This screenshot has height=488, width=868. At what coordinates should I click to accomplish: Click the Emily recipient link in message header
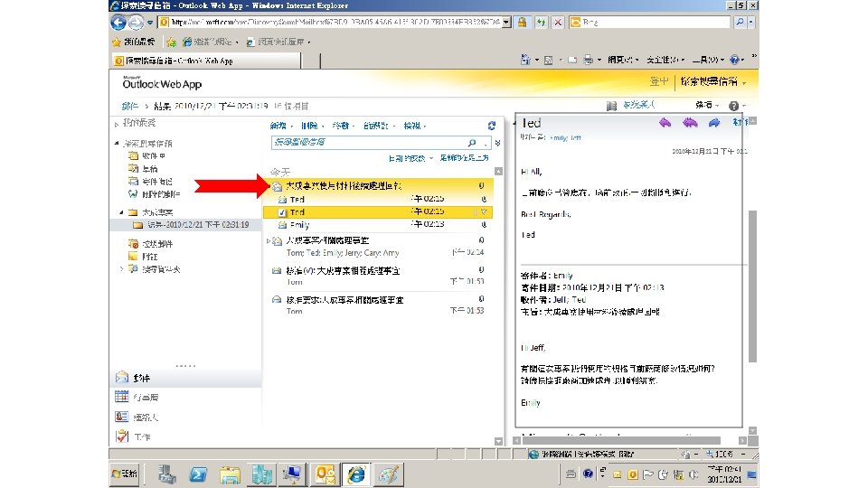click(558, 137)
